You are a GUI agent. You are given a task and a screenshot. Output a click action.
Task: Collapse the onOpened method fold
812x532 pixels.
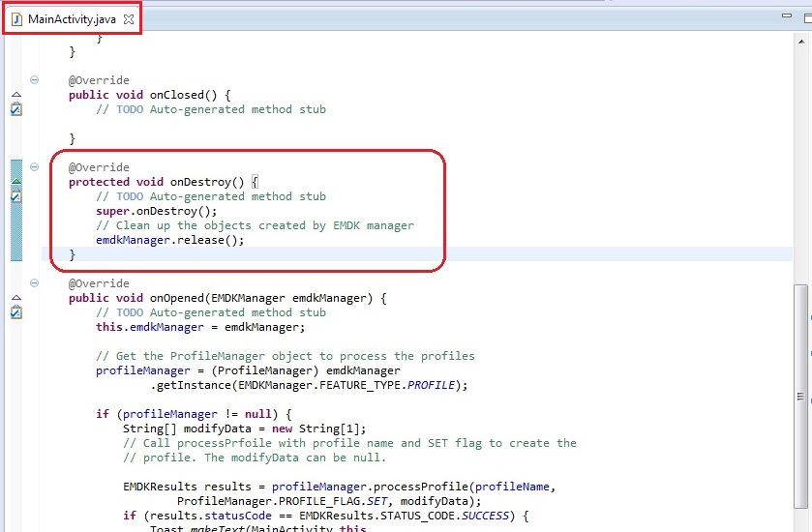[x=35, y=283]
